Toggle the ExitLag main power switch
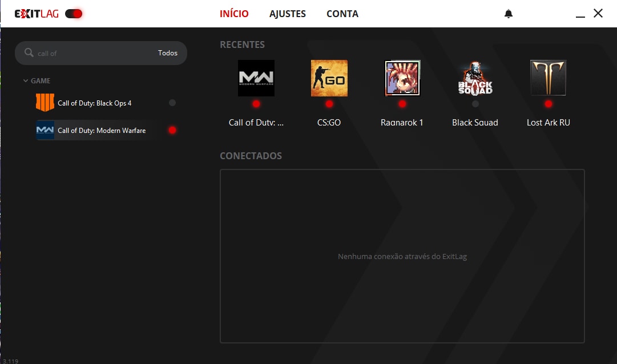 [x=74, y=14]
